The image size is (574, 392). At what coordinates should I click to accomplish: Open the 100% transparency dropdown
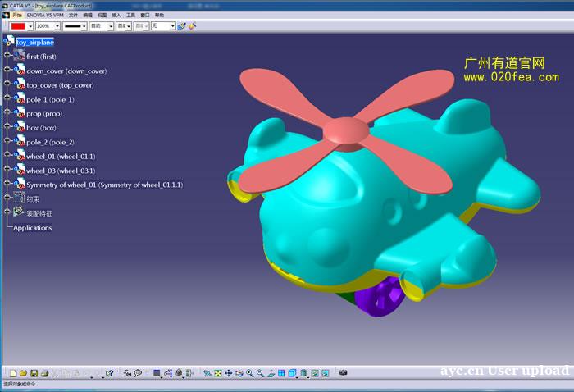(57, 26)
